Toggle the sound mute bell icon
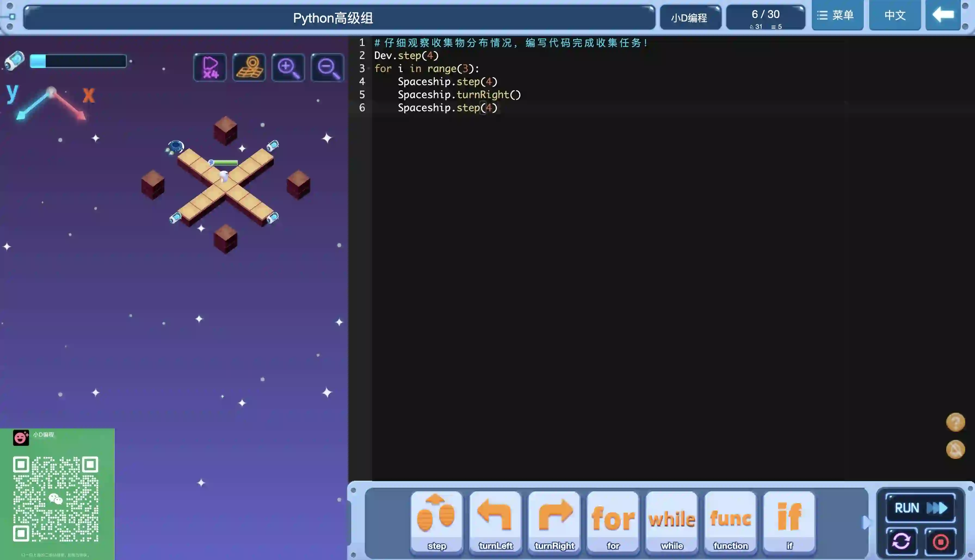The height and width of the screenshot is (560, 975). (x=955, y=449)
